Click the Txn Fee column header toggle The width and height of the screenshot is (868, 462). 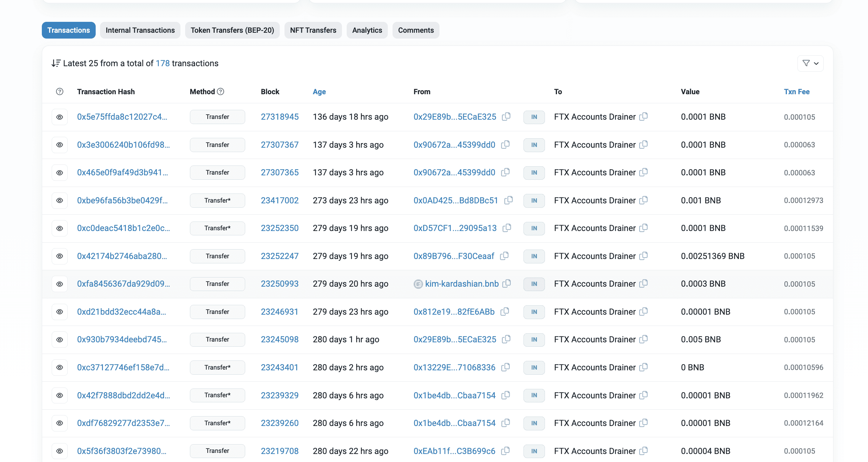pyautogui.click(x=796, y=92)
